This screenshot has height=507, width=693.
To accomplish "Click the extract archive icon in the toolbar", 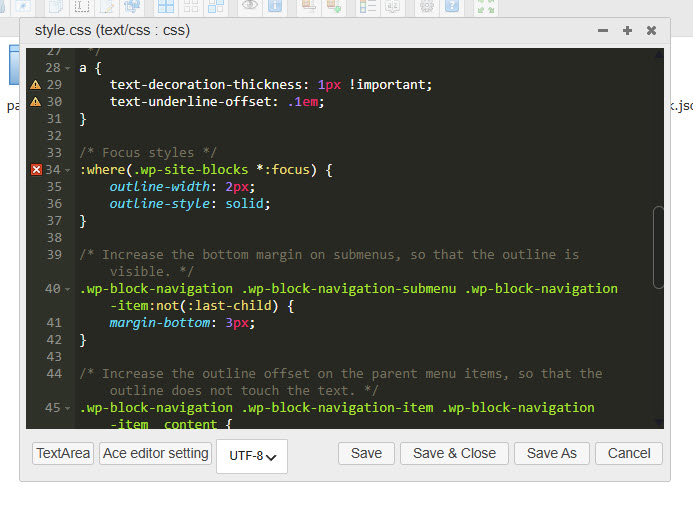I will [309, 6].
